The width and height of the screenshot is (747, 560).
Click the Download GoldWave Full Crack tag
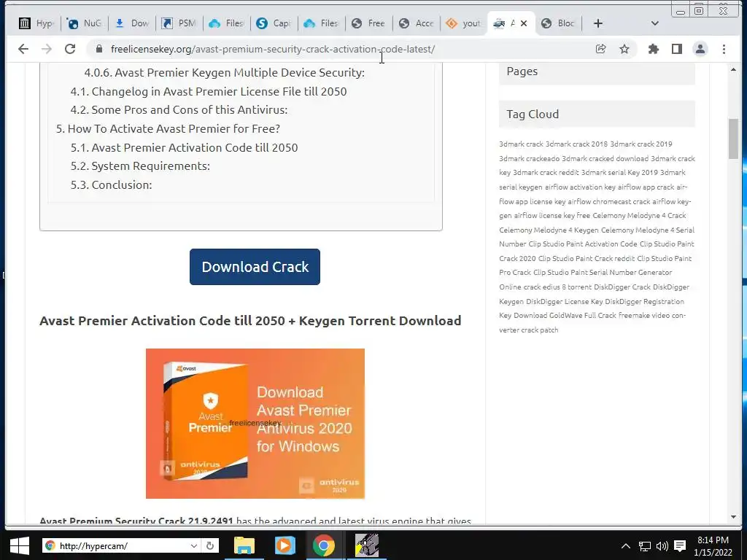tap(565, 315)
